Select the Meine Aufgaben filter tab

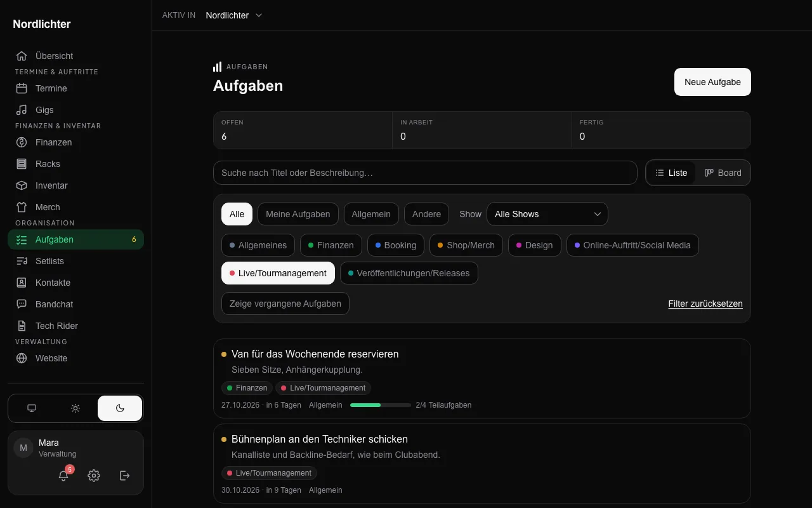tap(298, 214)
